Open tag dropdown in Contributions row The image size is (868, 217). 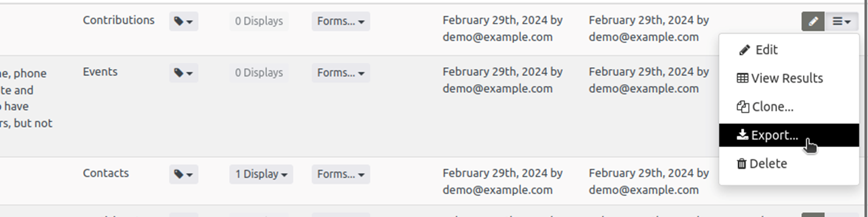(x=183, y=21)
